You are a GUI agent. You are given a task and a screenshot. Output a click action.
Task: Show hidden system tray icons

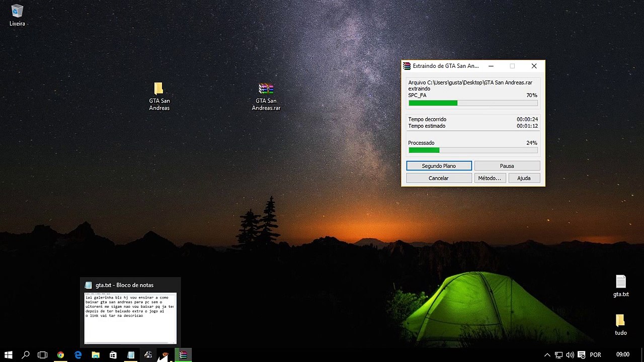[547, 355]
